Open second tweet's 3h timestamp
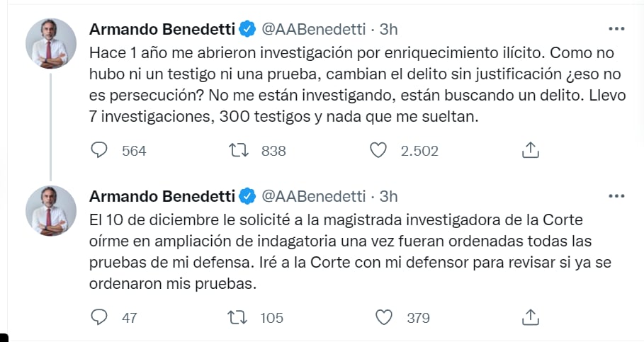Viewport: 644px width, 342px height. pos(388,196)
